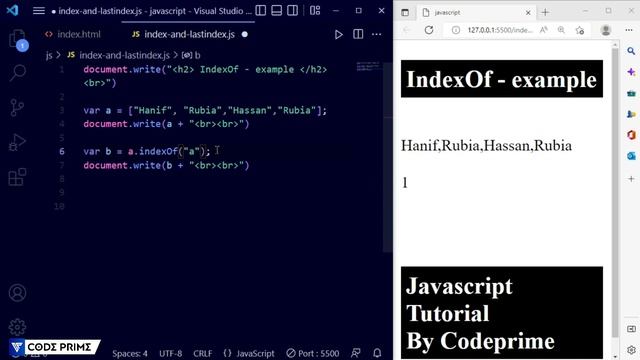Click the output value 1 on the page
This screenshot has height=360, width=640.
pyautogui.click(x=404, y=182)
